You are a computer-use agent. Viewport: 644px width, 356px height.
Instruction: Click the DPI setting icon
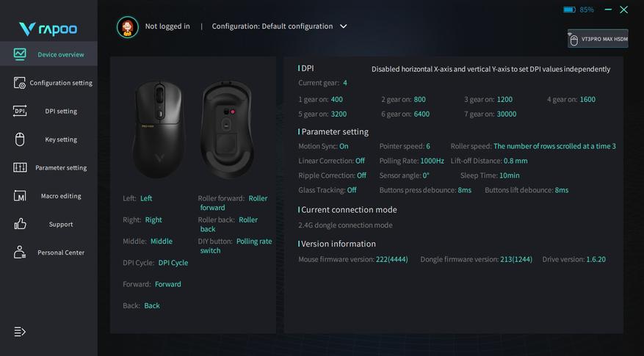[20, 111]
